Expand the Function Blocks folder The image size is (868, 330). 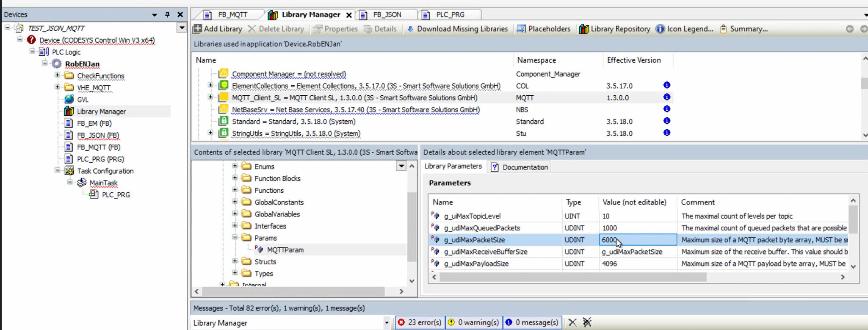point(235,178)
